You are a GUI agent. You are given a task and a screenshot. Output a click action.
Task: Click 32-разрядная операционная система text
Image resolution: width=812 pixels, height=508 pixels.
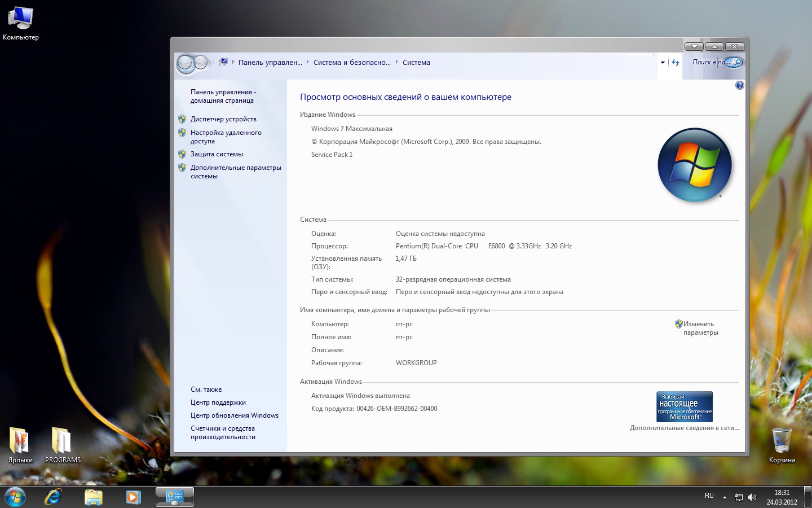tap(453, 279)
